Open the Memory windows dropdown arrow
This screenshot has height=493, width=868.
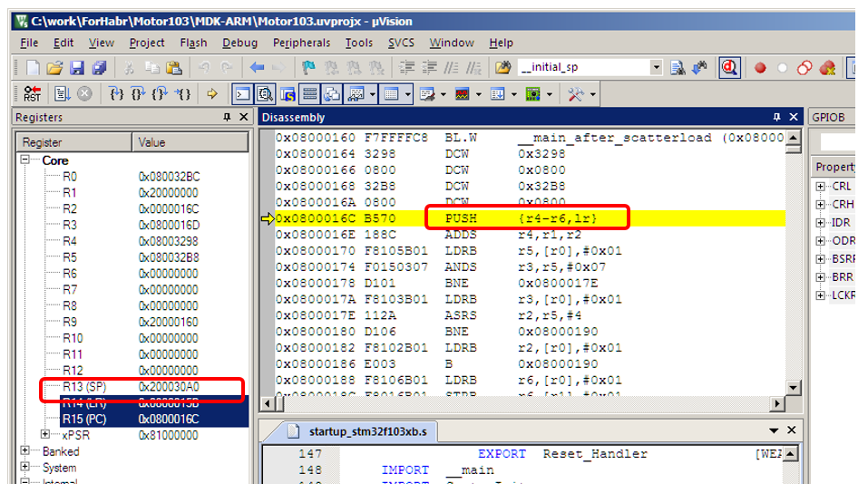[407, 94]
